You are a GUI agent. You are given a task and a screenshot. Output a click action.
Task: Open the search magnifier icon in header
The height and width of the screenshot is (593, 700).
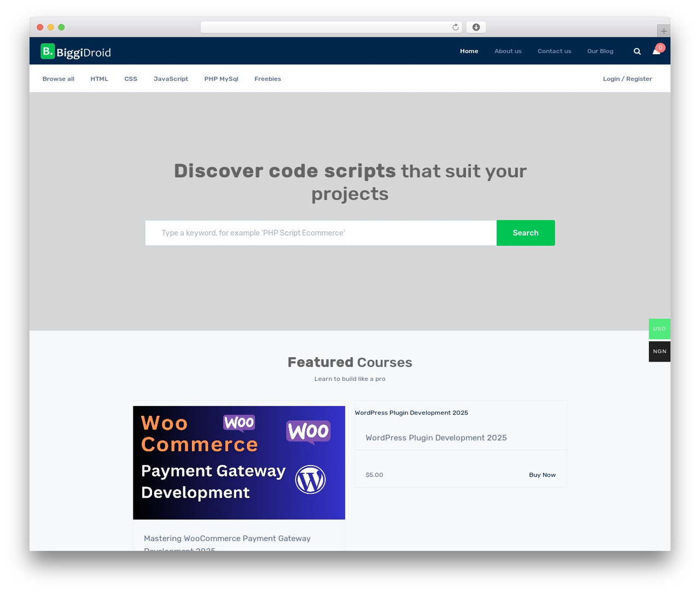637,51
